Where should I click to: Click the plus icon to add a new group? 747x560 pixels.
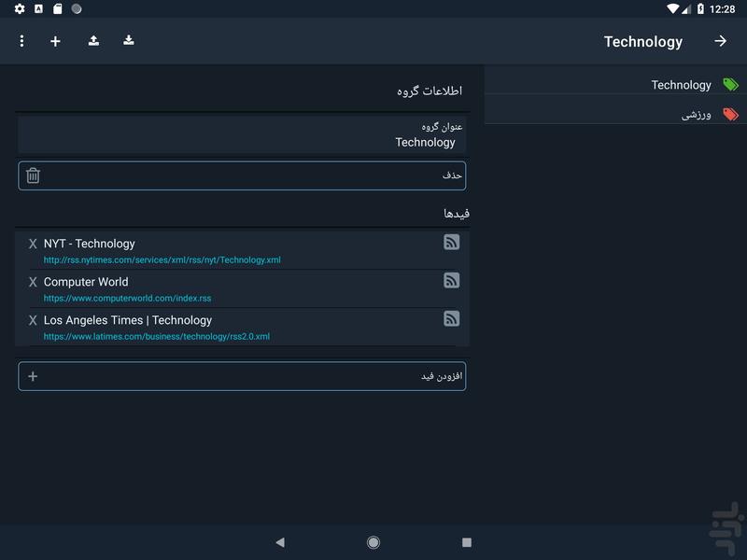coord(56,41)
